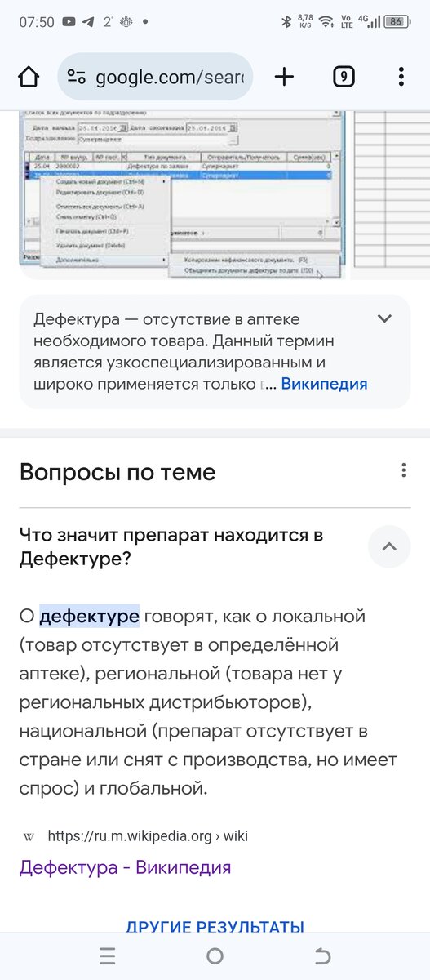Expand the Дефектура definition snippet chevron
This screenshot has width=430, height=980.
click(x=384, y=318)
